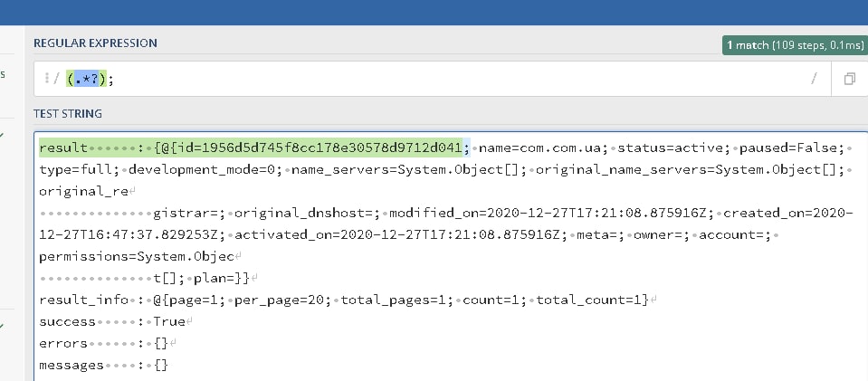Click 'status=active;' in test string
The height and width of the screenshot is (381, 868).
pyautogui.click(x=673, y=148)
